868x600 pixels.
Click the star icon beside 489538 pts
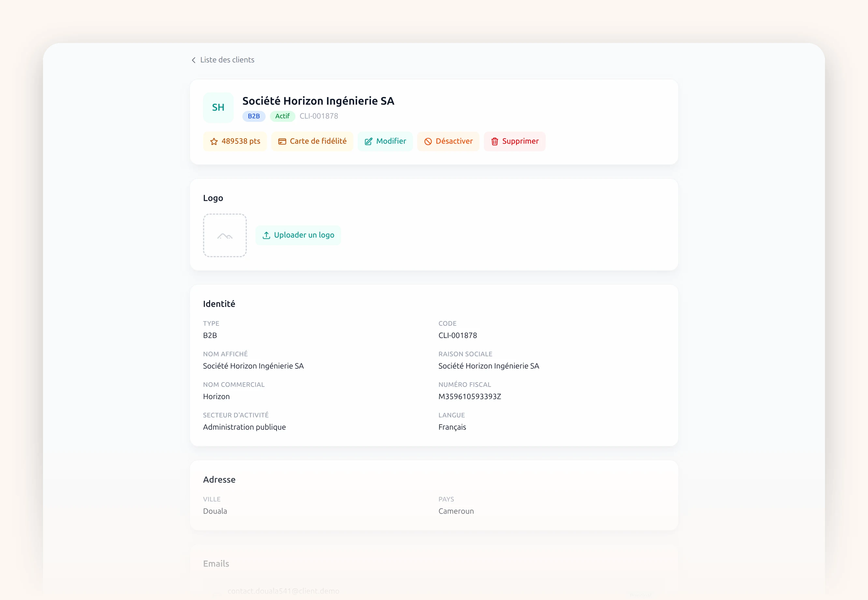point(214,142)
